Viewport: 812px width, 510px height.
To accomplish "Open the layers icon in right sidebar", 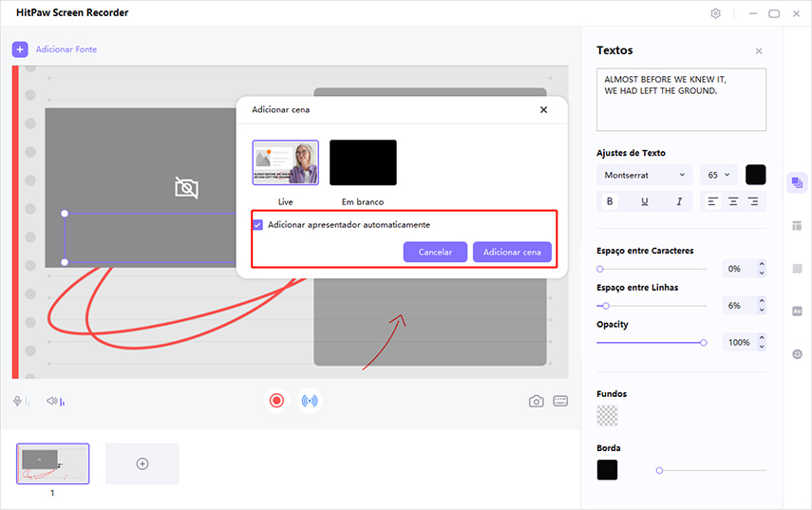I will pyautogui.click(x=797, y=182).
